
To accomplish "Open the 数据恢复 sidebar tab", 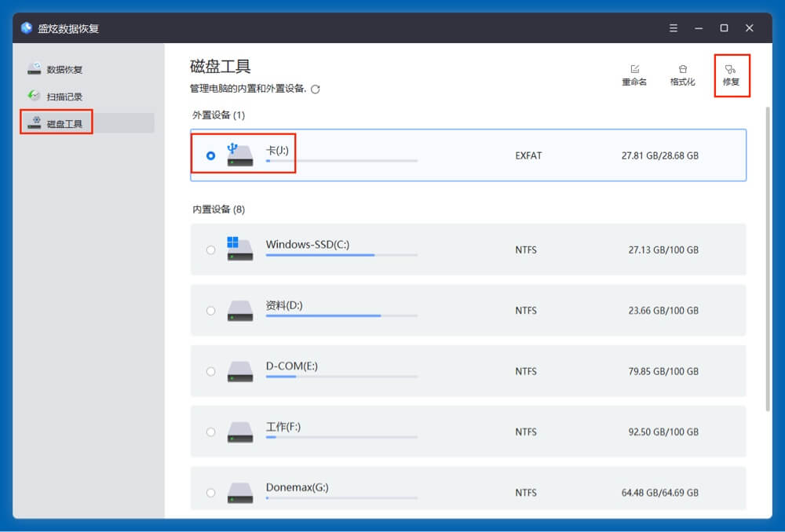I will (64, 69).
